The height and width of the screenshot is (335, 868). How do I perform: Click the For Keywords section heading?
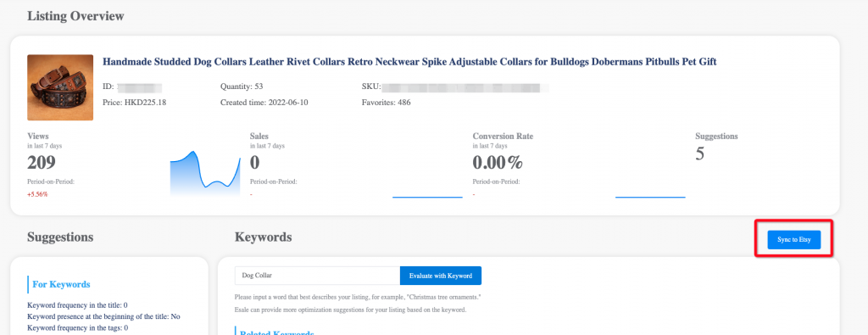pyautogui.click(x=61, y=284)
